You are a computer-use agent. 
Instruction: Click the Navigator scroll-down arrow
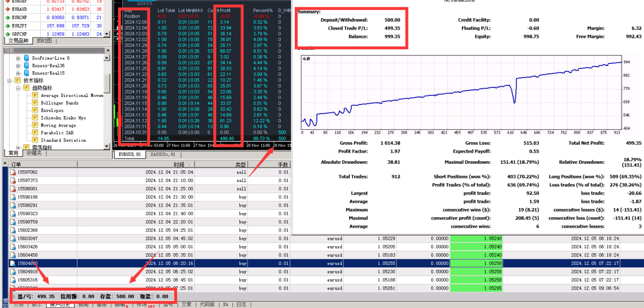(107, 146)
